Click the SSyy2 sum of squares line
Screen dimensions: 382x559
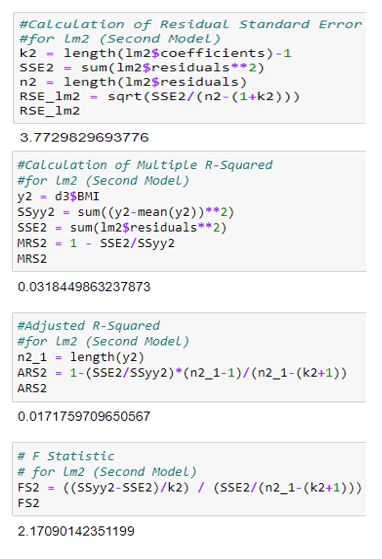[x=125, y=212]
